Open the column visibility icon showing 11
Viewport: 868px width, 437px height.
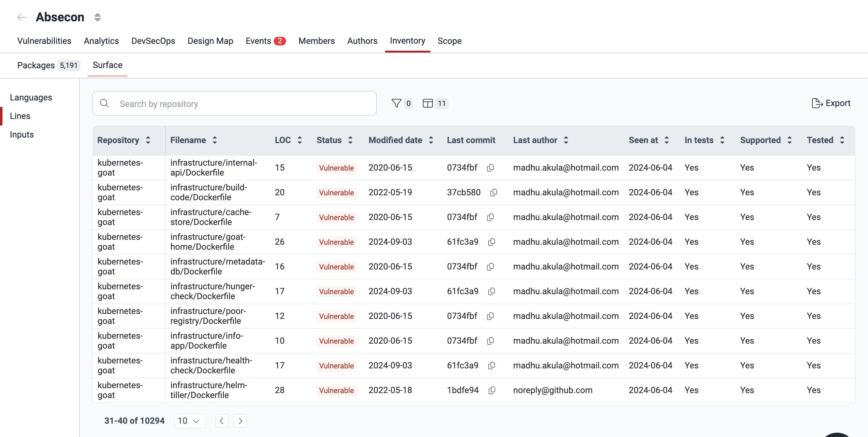[428, 103]
